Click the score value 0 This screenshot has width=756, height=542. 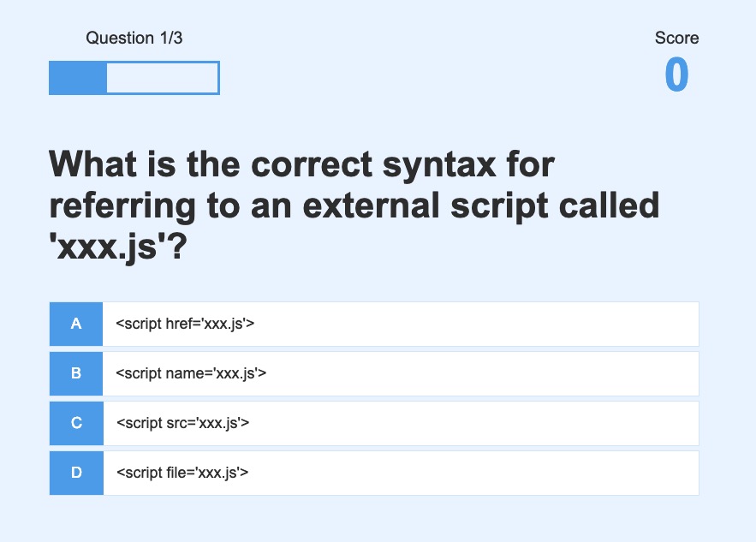tap(676, 74)
